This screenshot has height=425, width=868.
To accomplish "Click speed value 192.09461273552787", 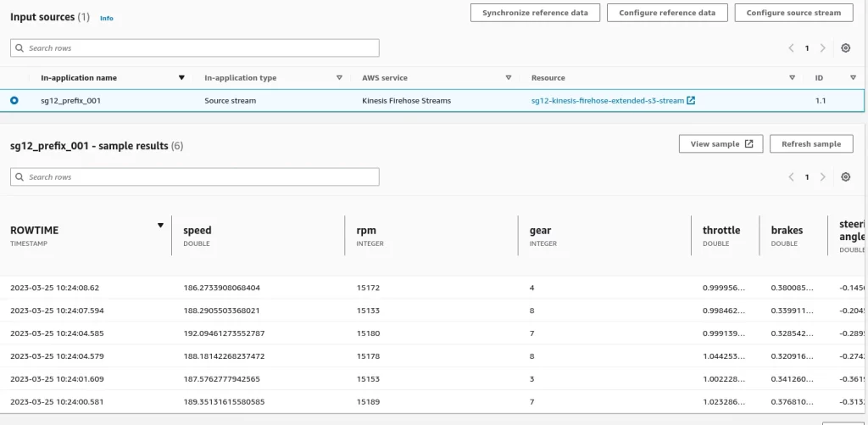I will [x=224, y=333].
